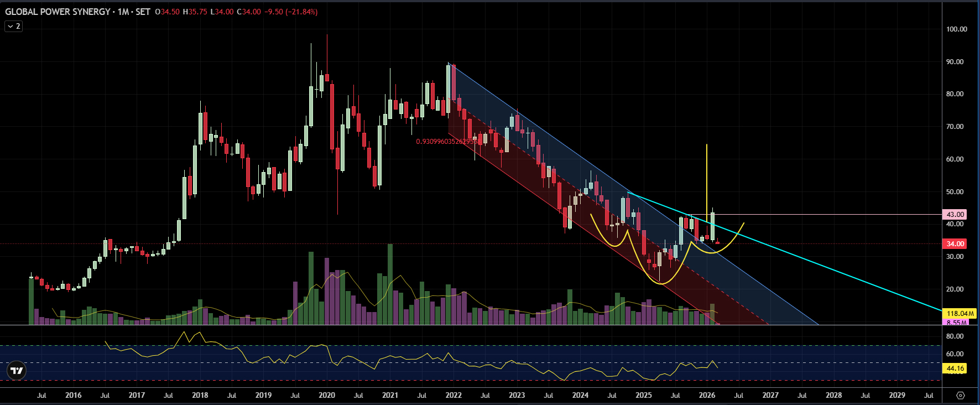Click the TradingView logo
980x405 pixels.
(x=17, y=371)
